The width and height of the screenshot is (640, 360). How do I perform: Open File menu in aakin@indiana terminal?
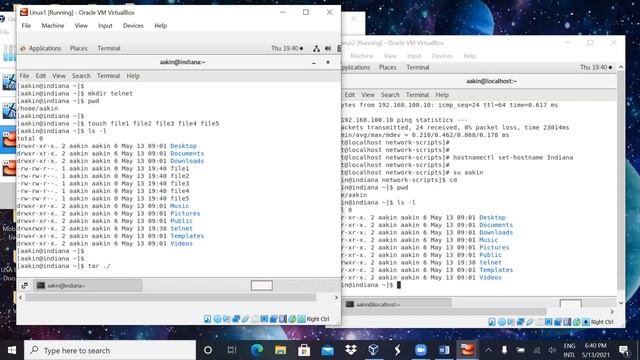24,76
